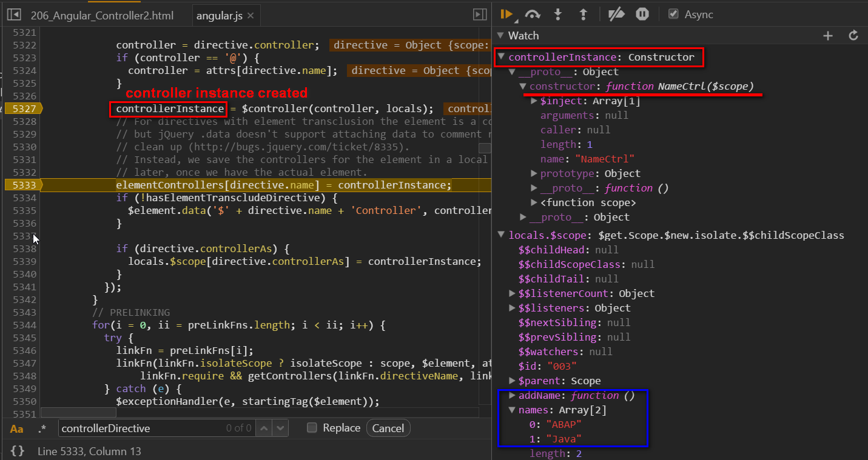This screenshot has height=460, width=868.
Task: Collapse the locals.$scope watch entry
Action: coord(501,235)
